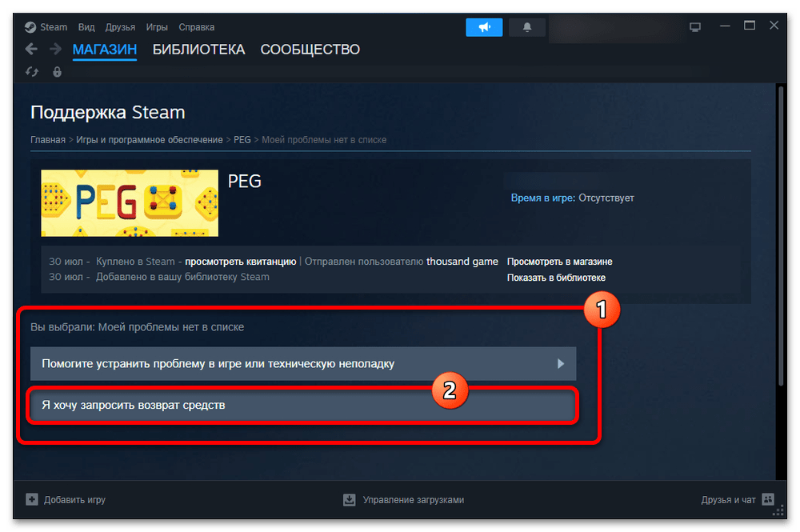The height and width of the screenshot is (532, 800).
Task: Expand arrow on Помогите устранить проблему row
Action: pyautogui.click(x=561, y=364)
